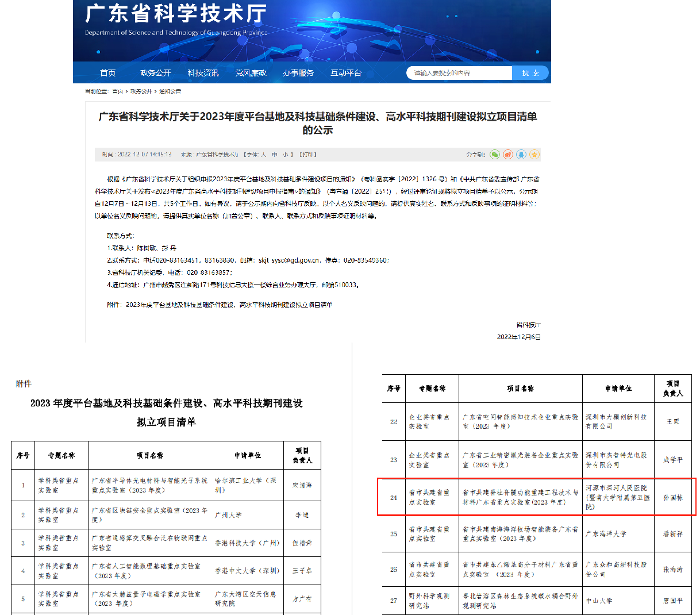Set font size to 小
This screenshot has height=615, width=700.
[285, 155]
